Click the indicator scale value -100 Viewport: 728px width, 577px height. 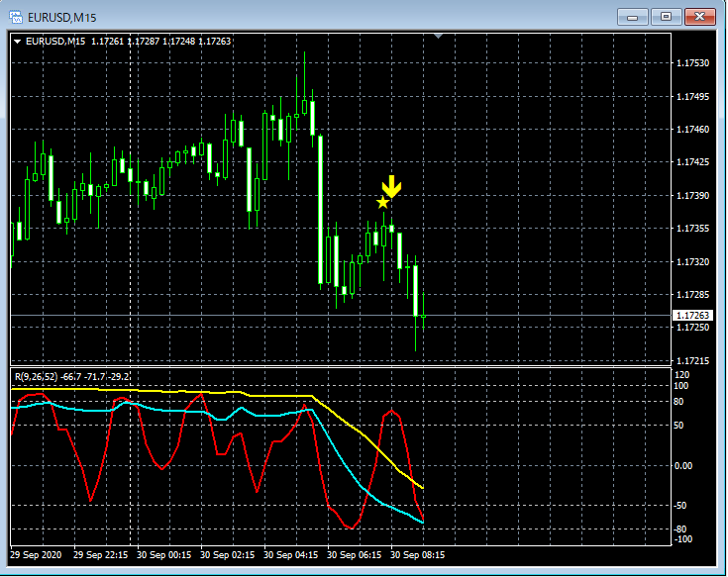(x=682, y=539)
